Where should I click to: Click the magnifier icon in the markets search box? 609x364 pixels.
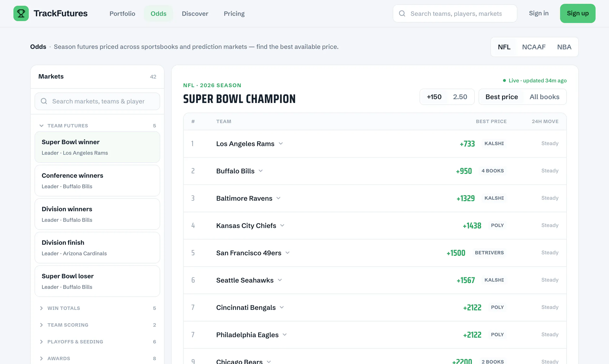[x=44, y=101]
